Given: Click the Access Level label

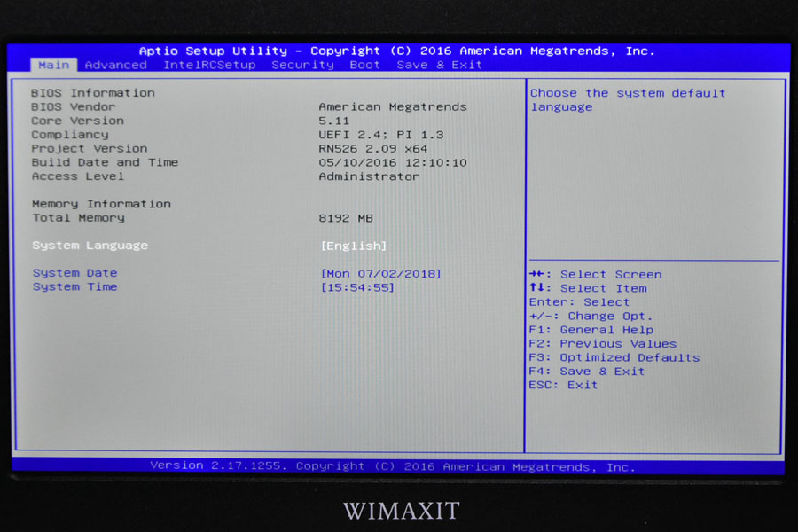Looking at the screenshot, I should pyautogui.click(x=78, y=176).
